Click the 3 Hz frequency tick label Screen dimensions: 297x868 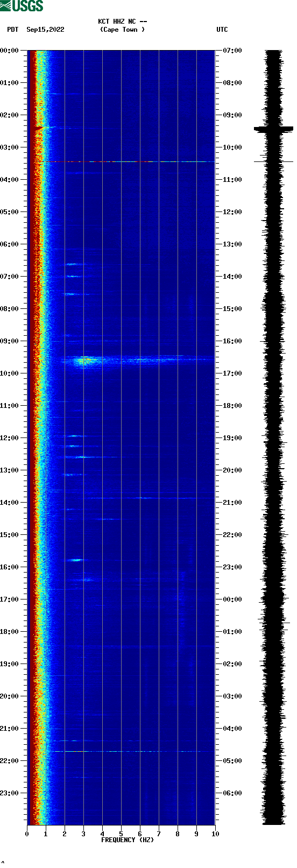83,834
